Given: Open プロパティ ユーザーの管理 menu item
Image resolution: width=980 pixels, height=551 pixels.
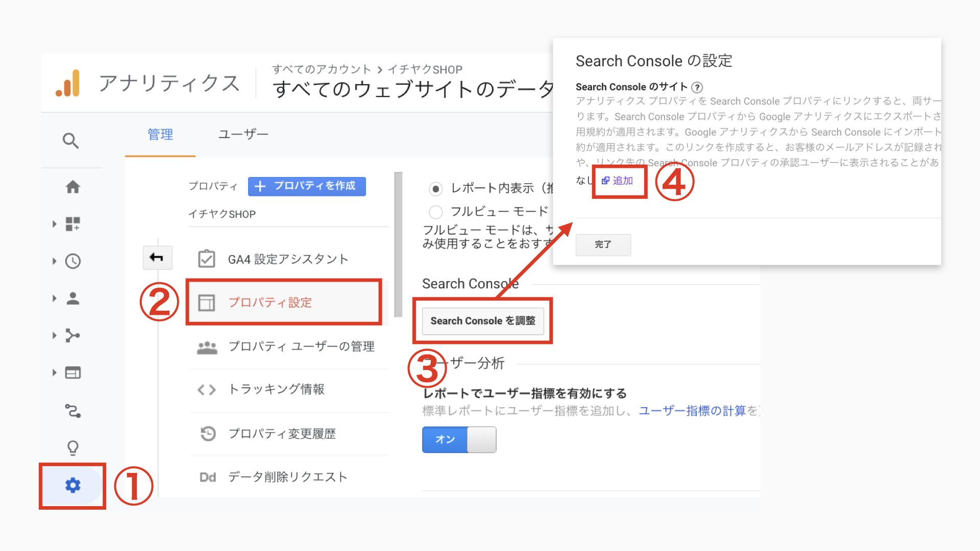Looking at the screenshot, I should (x=289, y=347).
